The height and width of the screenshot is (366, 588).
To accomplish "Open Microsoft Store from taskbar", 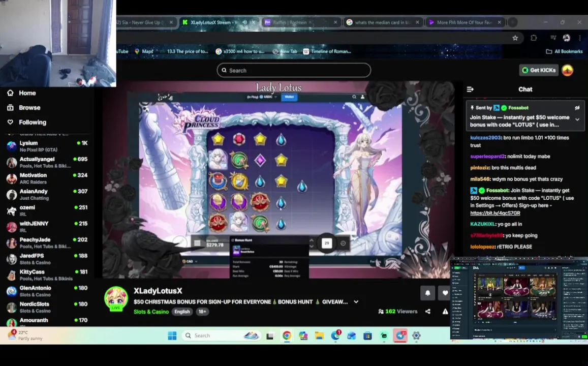I will pyautogui.click(x=367, y=335).
